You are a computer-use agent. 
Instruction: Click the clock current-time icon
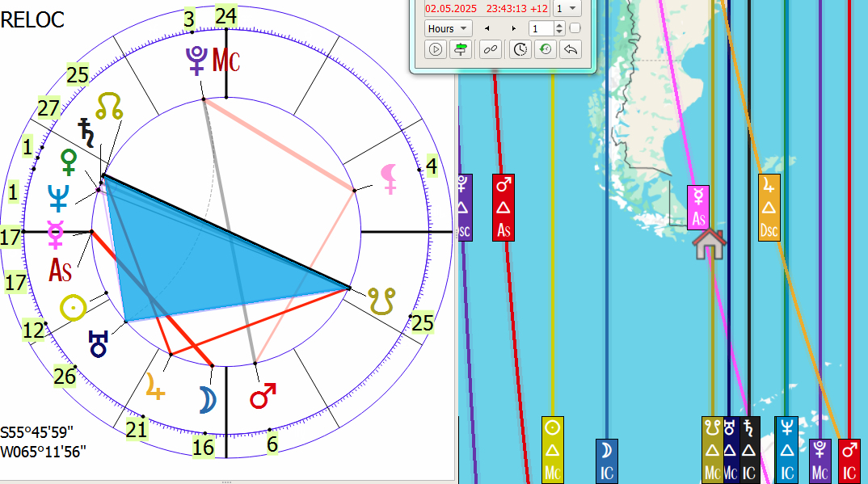[x=520, y=49]
